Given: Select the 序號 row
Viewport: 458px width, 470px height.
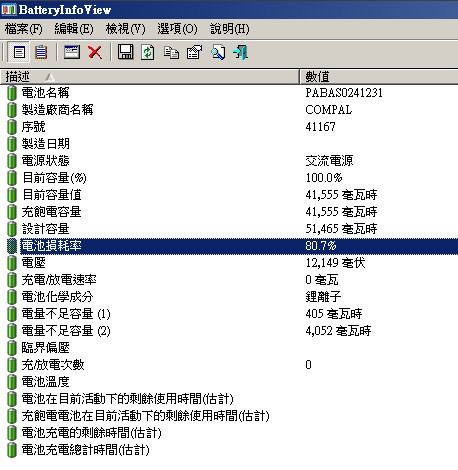Looking at the screenshot, I should pos(229,127).
